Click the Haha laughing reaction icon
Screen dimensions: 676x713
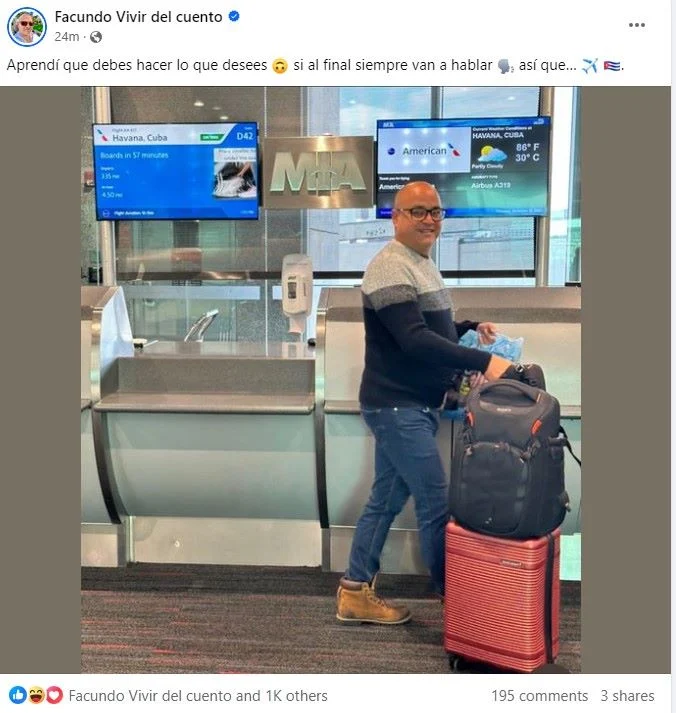tap(36, 694)
